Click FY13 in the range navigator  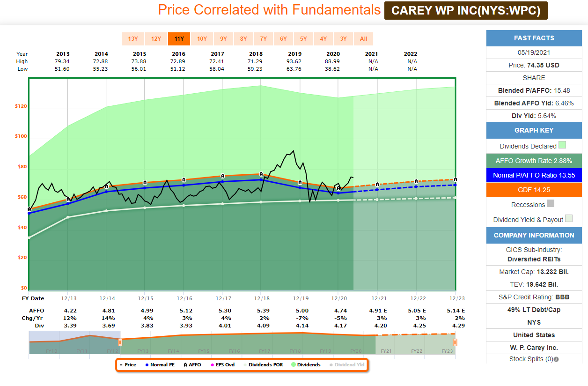pyautogui.click(x=143, y=351)
